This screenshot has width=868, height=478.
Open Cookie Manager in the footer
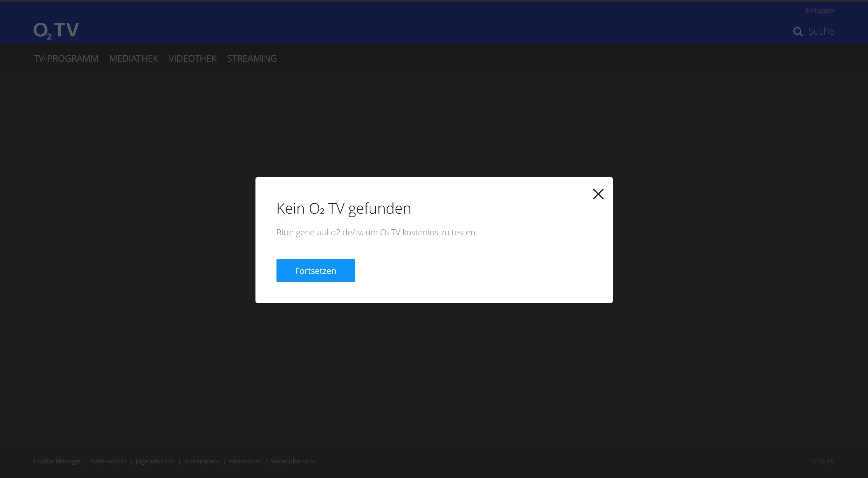[57, 461]
